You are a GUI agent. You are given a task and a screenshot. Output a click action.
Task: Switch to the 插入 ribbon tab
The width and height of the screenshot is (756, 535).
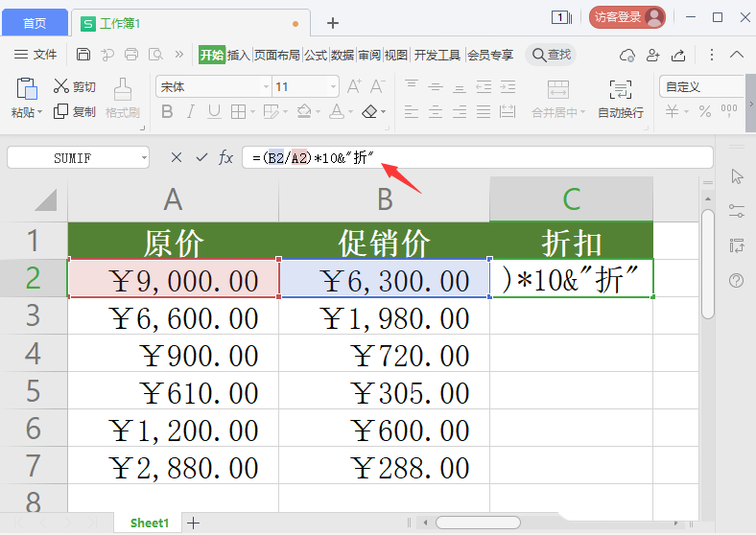point(238,55)
